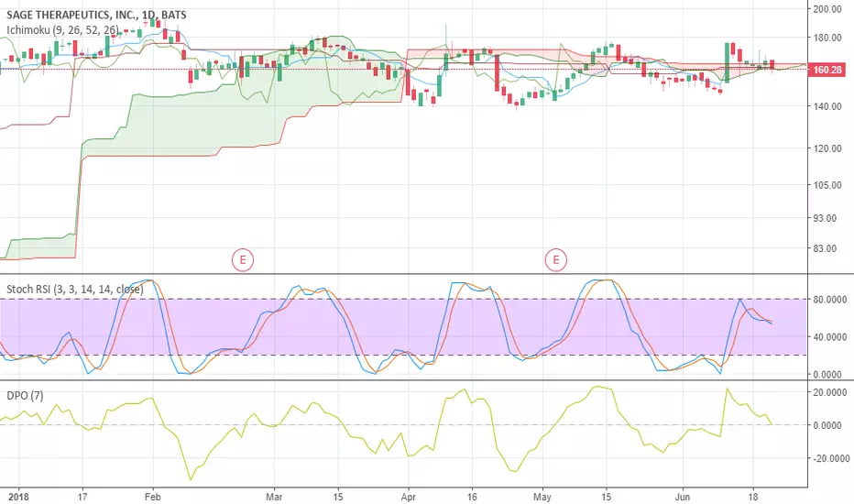Viewport: 854px width, 504px height.
Task: Click the 93.00 price axis label
Action: coord(825,218)
